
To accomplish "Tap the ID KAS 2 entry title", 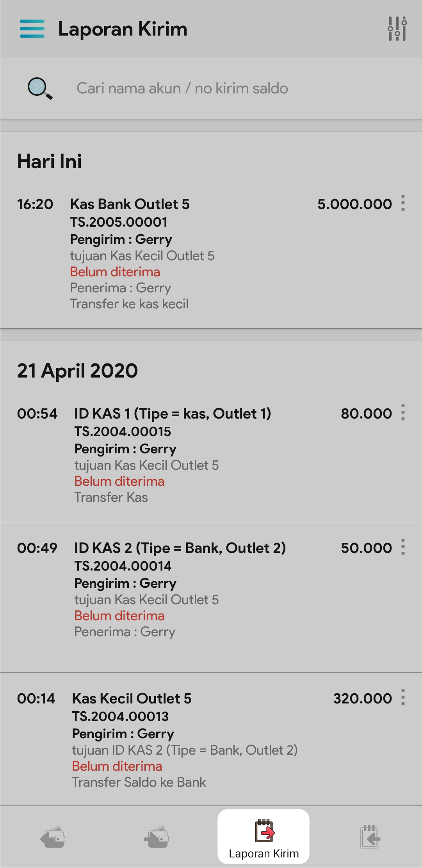I will [x=180, y=548].
